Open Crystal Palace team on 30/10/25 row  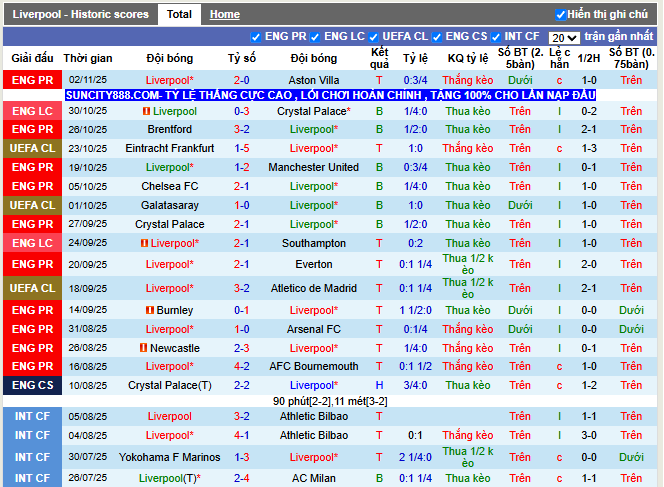pos(314,111)
